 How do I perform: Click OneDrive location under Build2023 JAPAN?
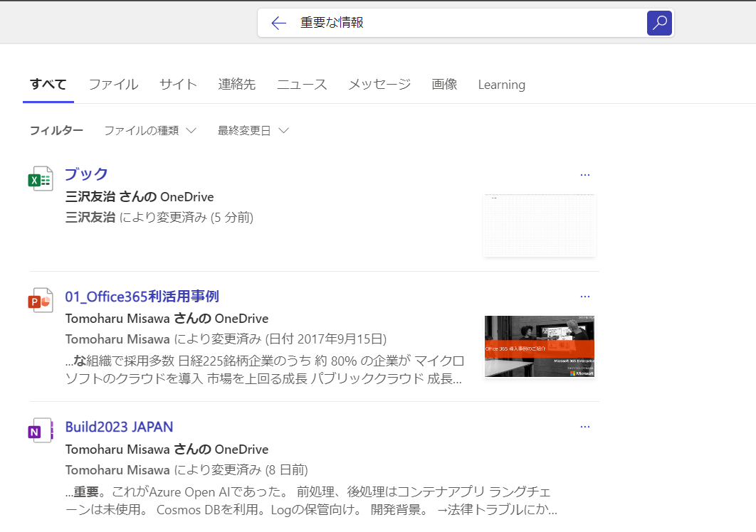click(x=167, y=449)
